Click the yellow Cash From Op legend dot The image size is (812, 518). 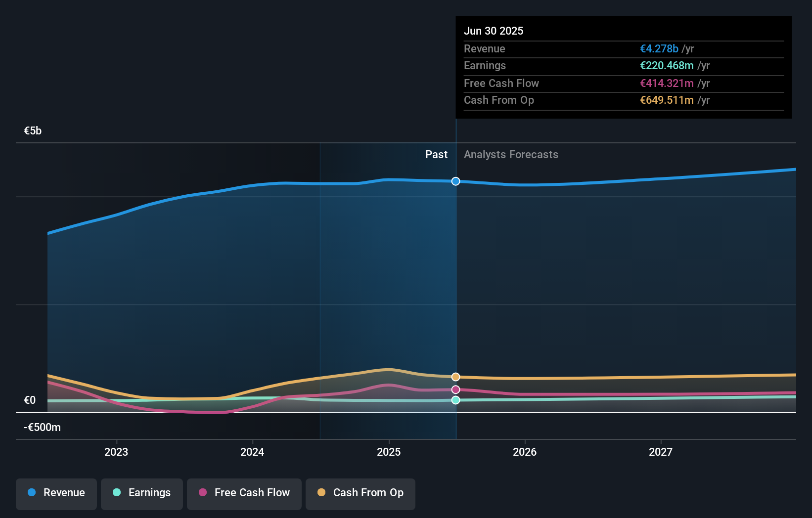coord(321,493)
